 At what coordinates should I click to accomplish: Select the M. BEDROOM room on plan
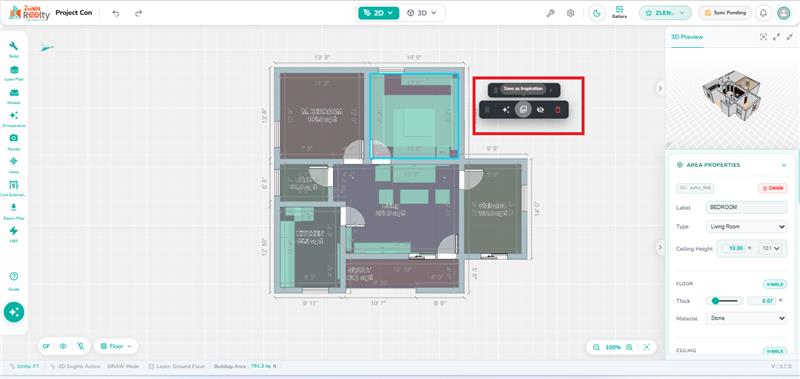tap(321, 116)
